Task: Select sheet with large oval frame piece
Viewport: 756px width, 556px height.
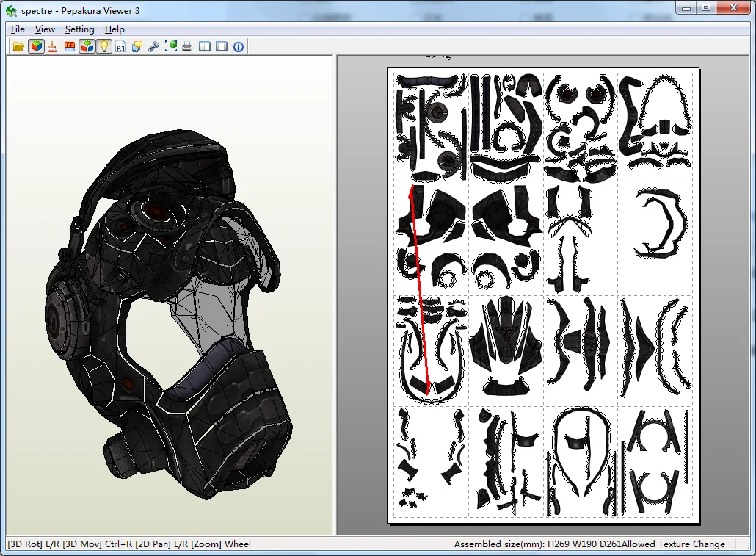Action: (x=581, y=461)
